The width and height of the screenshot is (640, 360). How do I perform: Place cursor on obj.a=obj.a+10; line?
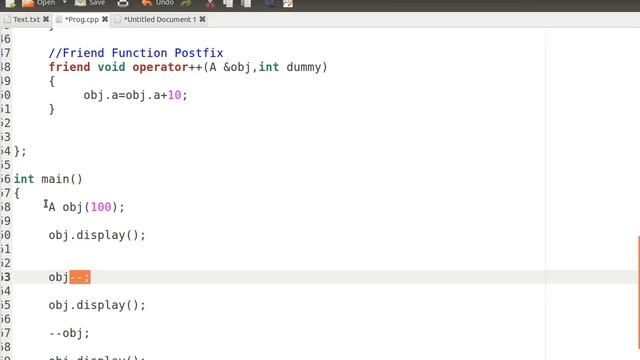135,95
